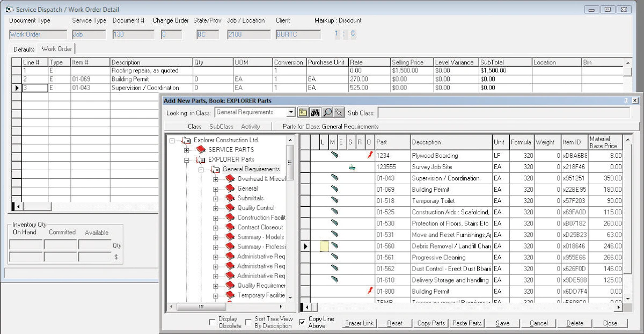Collapse the EXPLORER Parts tree node
Screen dimensions: 644x334
[187, 160]
